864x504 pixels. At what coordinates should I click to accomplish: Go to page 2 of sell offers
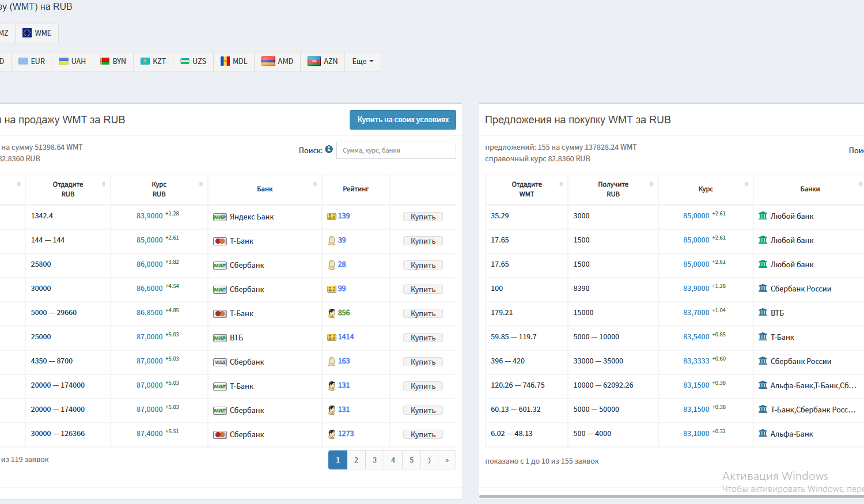[356, 460]
